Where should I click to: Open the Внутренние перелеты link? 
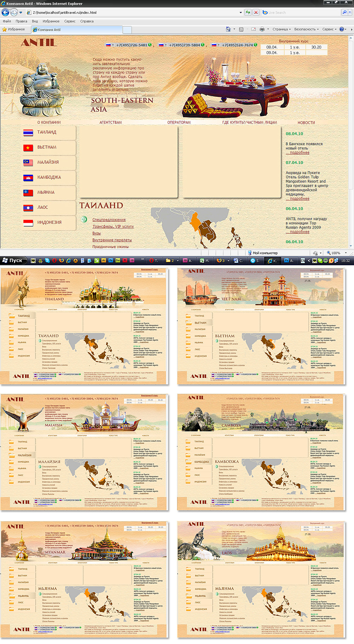[112, 240]
